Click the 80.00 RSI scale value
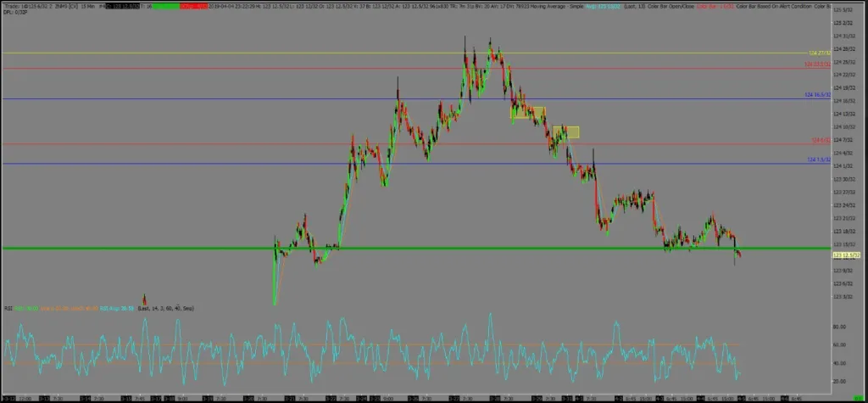Viewport: 868px width, 403px height. (x=840, y=327)
